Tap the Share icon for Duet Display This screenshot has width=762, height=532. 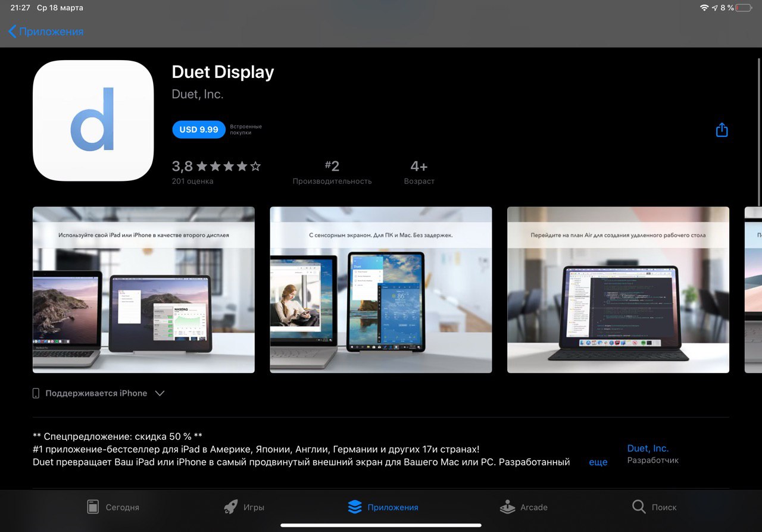pyautogui.click(x=722, y=130)
